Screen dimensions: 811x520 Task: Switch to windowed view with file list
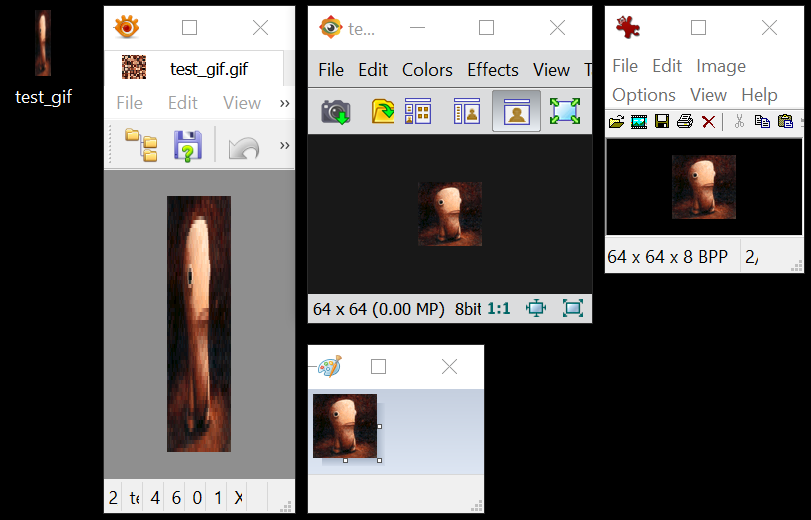coord(467,111)
